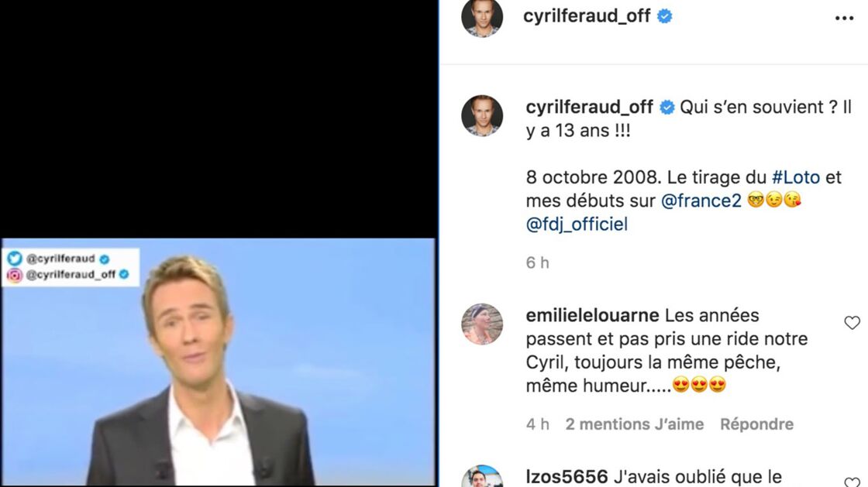
Task: Open the lzos5656 username link
Action: click(x=567, y=476)
